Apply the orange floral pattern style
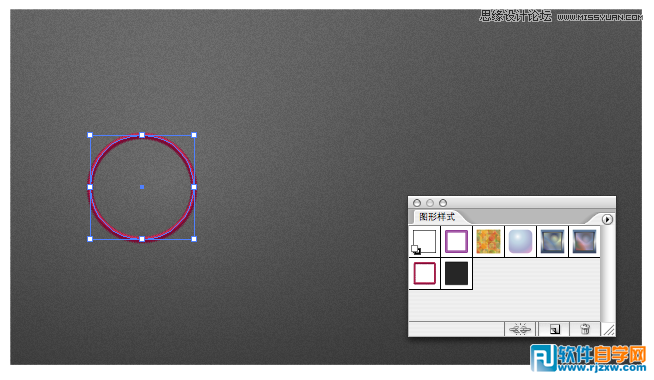 (488, 242)
